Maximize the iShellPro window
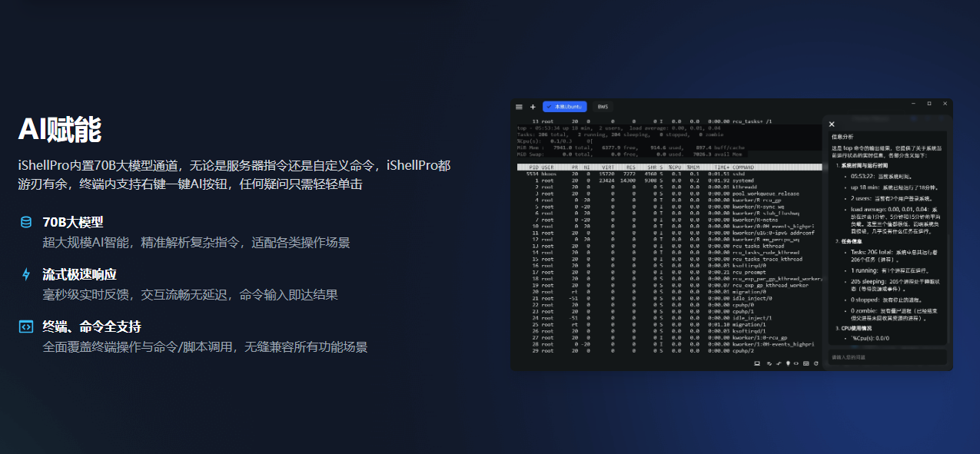The height and width of the screenshot is (454, 980). (x=929, y=103)
